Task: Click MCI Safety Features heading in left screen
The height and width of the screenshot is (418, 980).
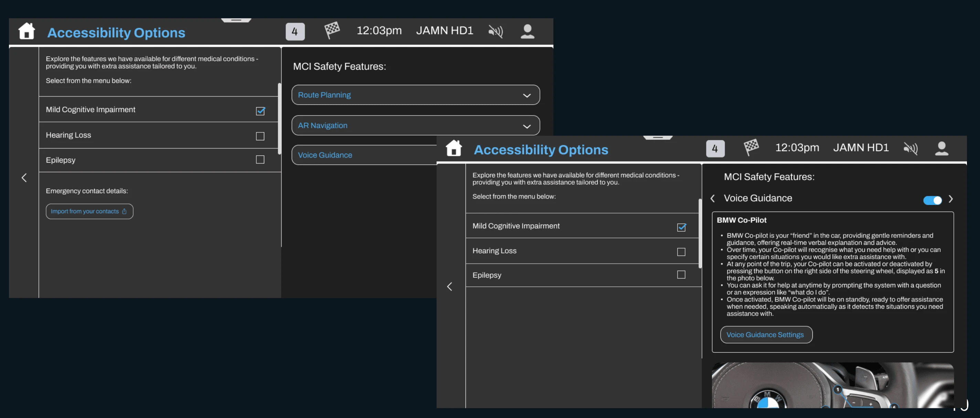Action: point(339,66)
